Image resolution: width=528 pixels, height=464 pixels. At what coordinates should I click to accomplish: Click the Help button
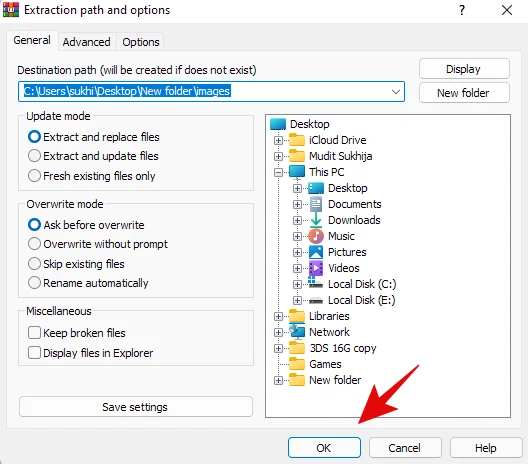coord(486,448)
